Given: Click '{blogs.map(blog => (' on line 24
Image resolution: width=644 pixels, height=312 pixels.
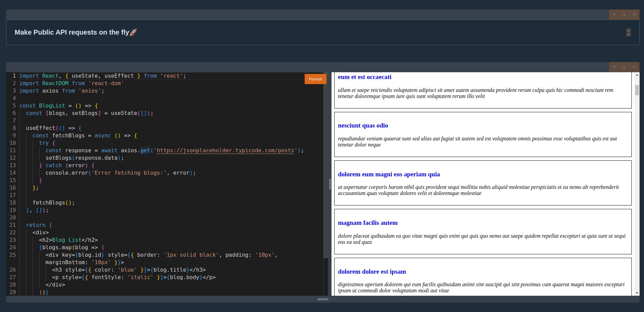Looking at the screenshot, I should (x=72, y=248).
